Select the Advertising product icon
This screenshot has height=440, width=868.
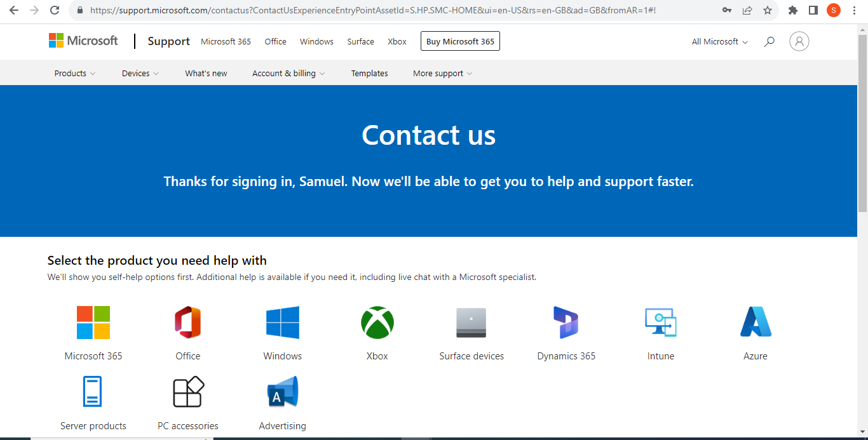pyautogui.click(x=283, y=392)
